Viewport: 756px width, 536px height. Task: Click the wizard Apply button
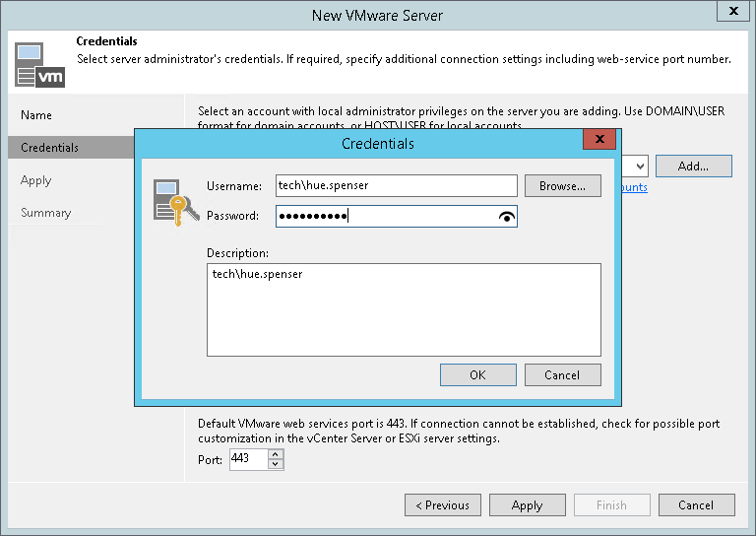pos(527,505)
